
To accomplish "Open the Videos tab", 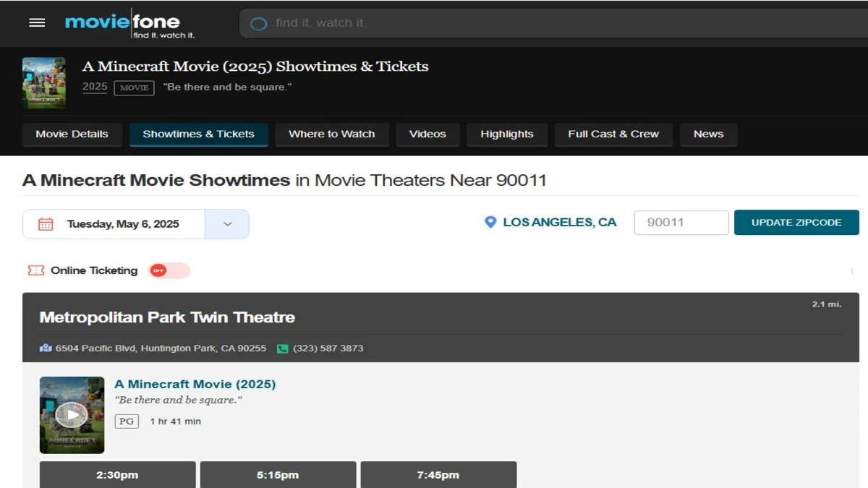I will [x=427, y=134].
